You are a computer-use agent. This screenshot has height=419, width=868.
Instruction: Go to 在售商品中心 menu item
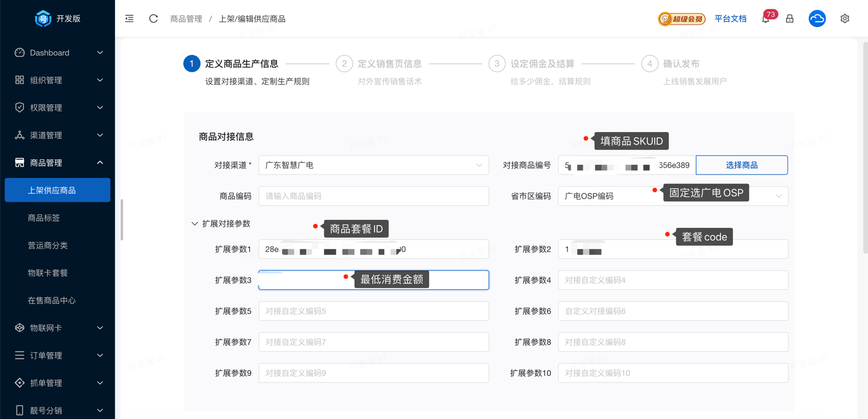click(x=52, y=301)
